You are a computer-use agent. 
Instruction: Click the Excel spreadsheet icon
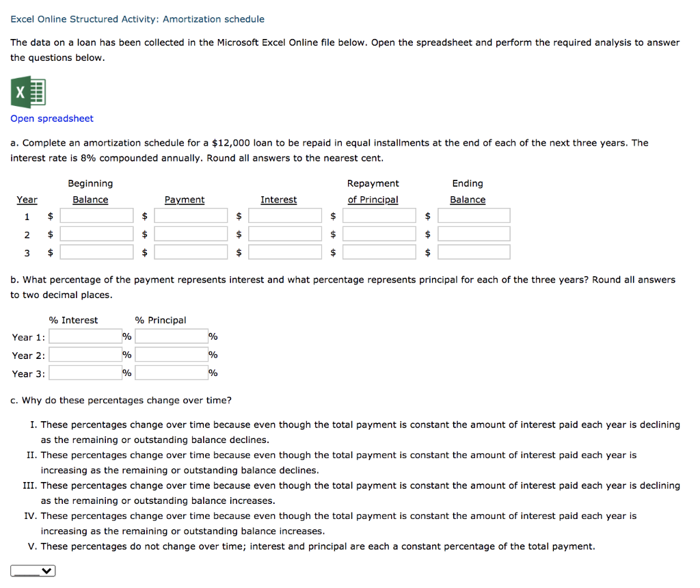(27, 92)
